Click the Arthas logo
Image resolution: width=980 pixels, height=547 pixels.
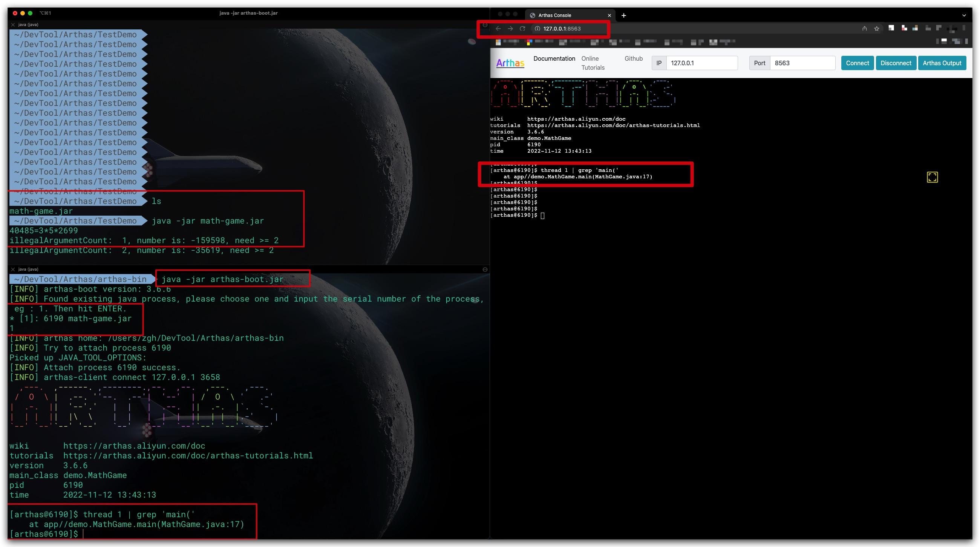tap(510, 63)
